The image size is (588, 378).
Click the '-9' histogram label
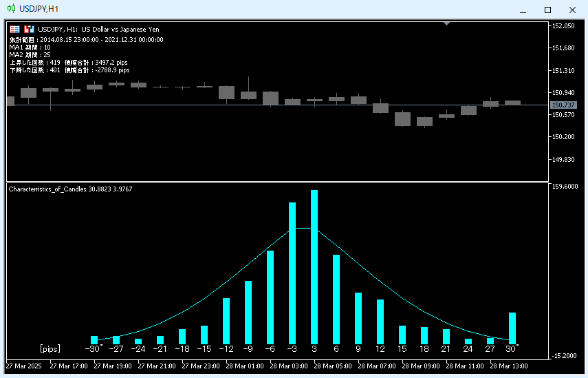(248, 349)
